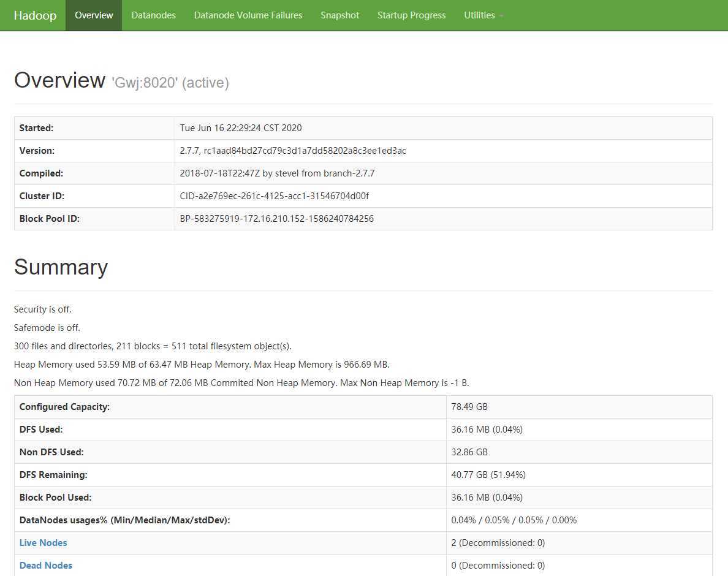Click the Compiled: row label
Viewport: 728px width, 576px height.
pos(41,173)
